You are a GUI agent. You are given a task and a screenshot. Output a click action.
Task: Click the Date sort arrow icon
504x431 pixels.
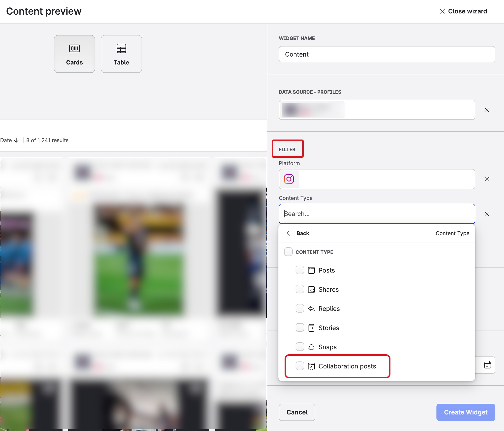[x=16, y=140]
